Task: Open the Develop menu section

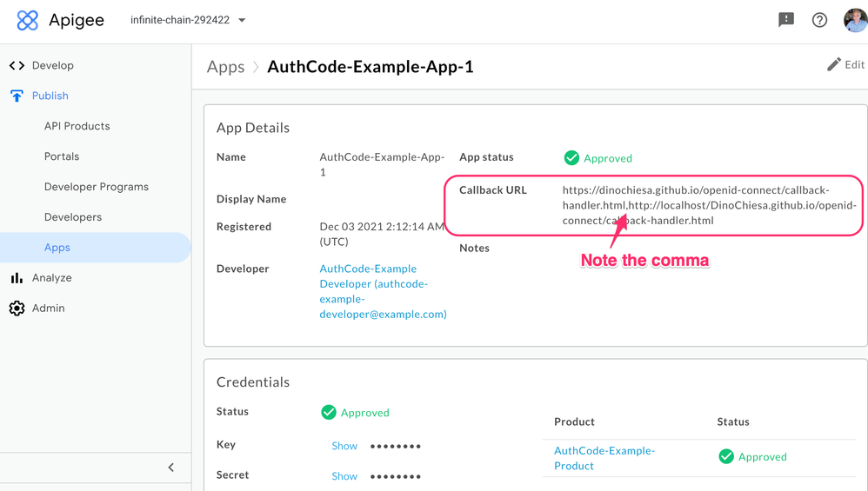Action: pos(52,65)
